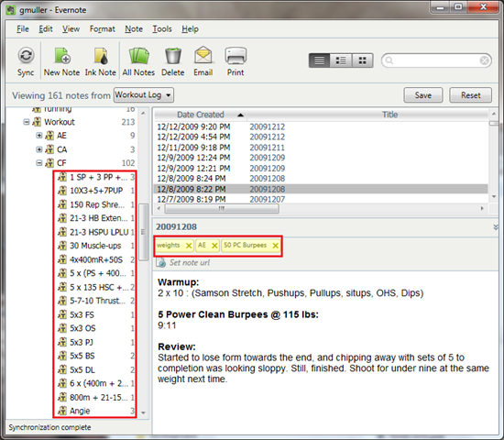The height and width of the screenshot is (440, 504).
Task: Email the current note
Action: [203, 61]
